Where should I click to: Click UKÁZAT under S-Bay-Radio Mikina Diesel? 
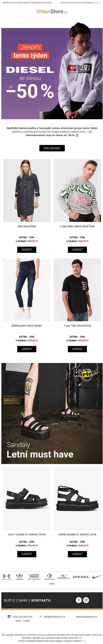pos(77,250)
